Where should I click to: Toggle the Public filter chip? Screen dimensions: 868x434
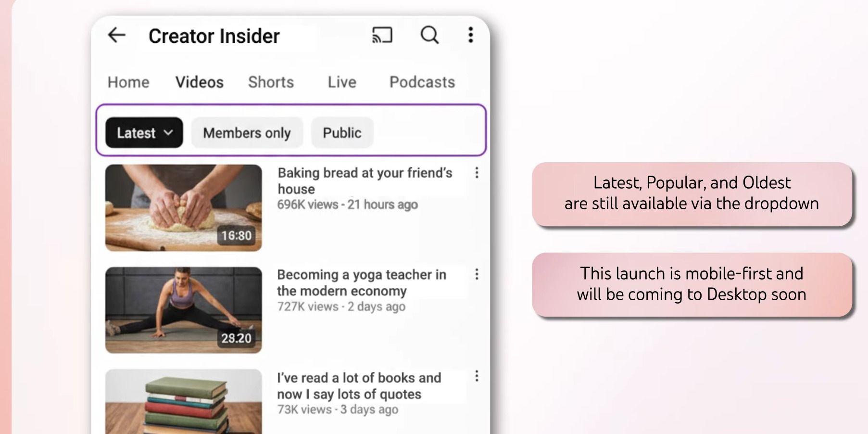pyautogui.click(x=342, y=133)
